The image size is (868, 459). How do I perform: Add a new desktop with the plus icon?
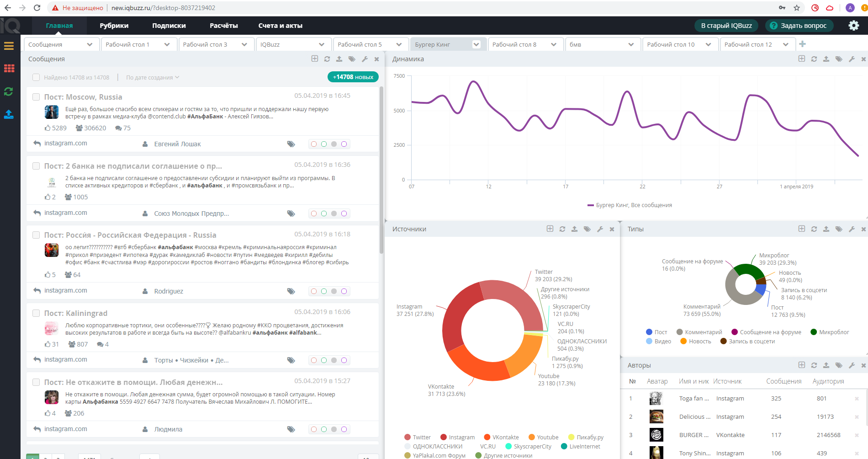point(803,44)
